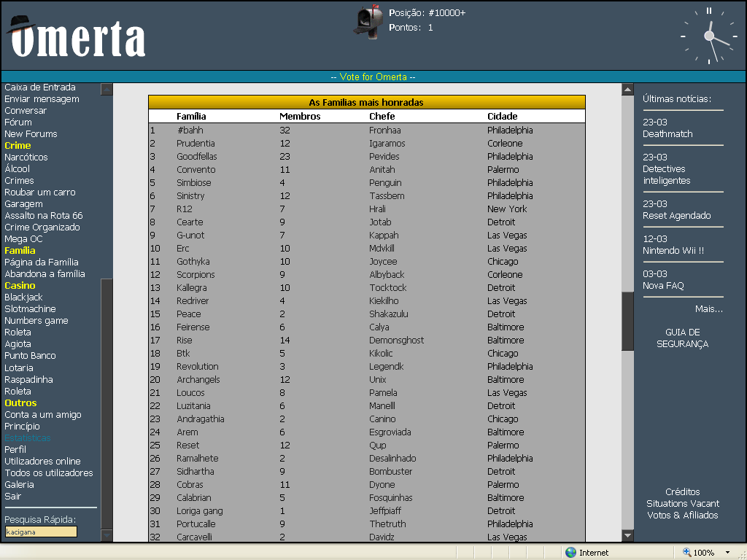
Task: Click the scroll-down arrow of the family table
Action: click(627, 536)
